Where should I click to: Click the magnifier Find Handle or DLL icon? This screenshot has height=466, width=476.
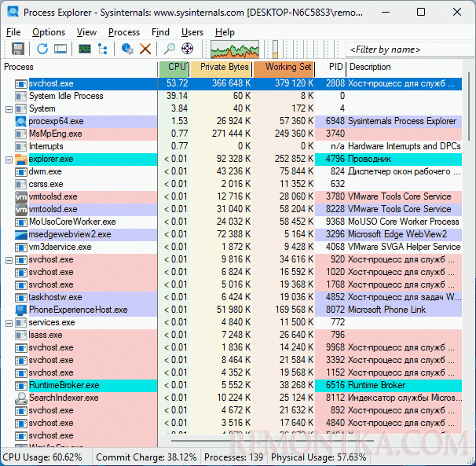click(169, 49)
